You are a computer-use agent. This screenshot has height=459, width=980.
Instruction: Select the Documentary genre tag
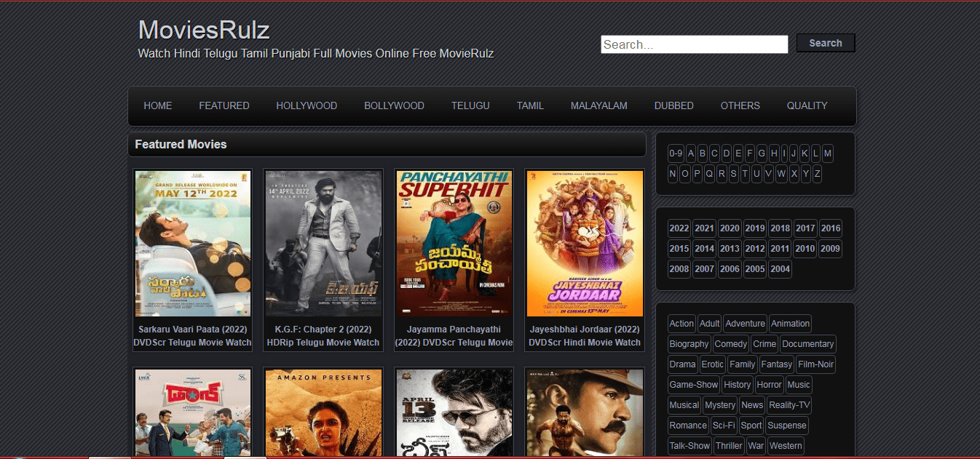click(x=807, y=344)
